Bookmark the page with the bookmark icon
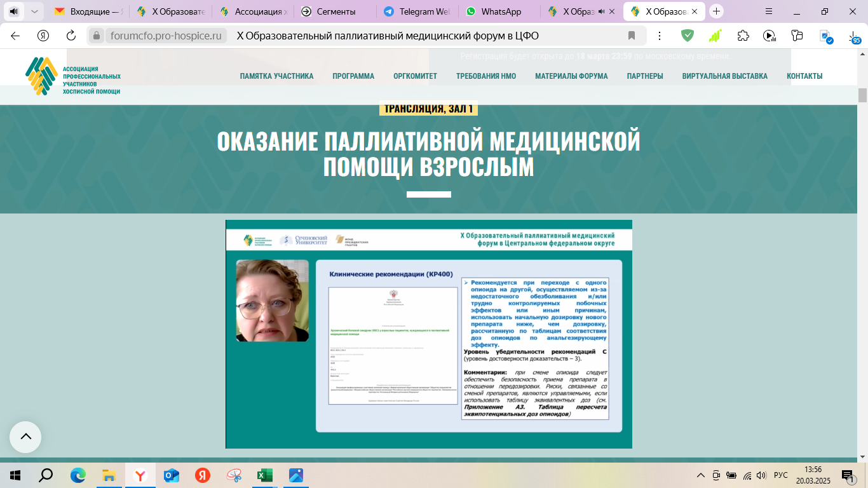This screenshot has width=868, height=488. coord(632,36)
